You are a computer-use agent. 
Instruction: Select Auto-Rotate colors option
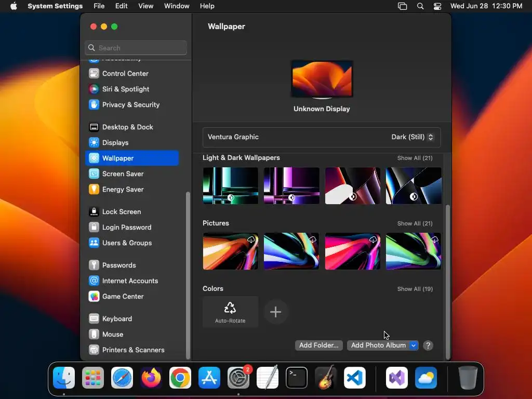[x=230, y=312]
